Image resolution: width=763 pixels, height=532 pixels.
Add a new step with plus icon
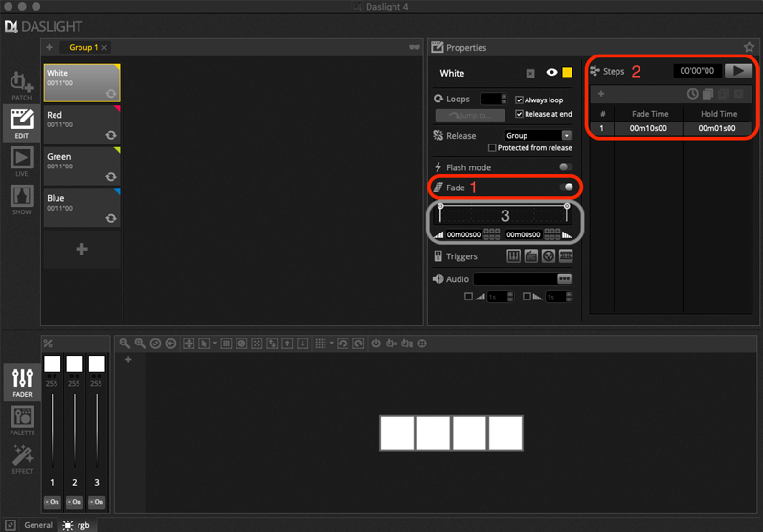[x=601, y=94]
